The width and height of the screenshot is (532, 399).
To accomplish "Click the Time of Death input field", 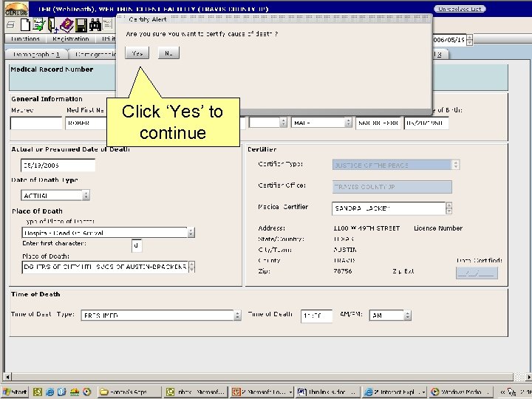I will pos(316,316).
